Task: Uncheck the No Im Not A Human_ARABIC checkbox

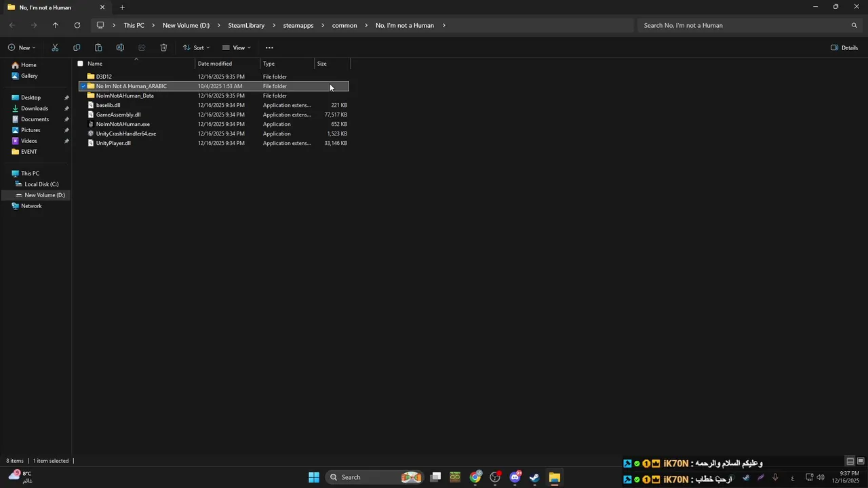Action: pyautogui.click(x=83, y=86)
